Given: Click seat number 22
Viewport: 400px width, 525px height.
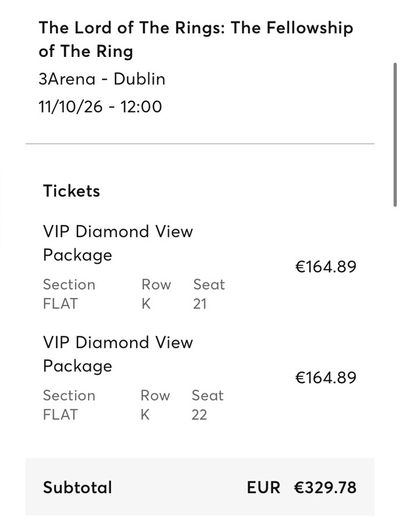Looking at the screenshot, I should 199,415.
